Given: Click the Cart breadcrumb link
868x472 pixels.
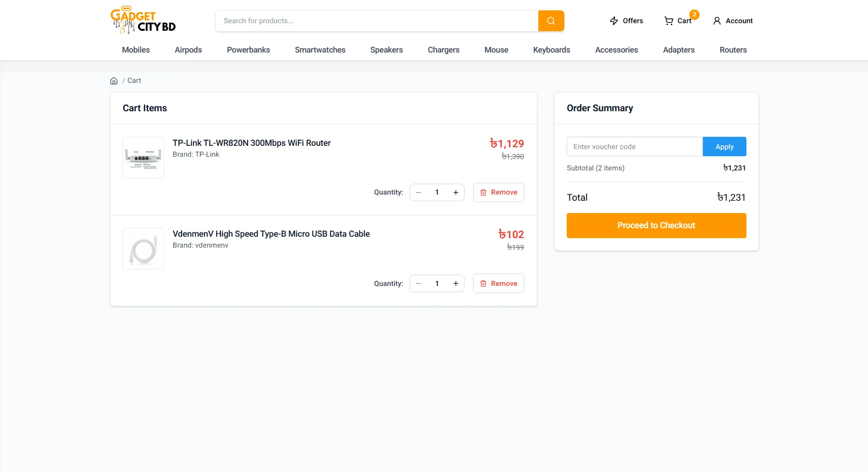Looking at the screenshot, I should coord(134,80).
